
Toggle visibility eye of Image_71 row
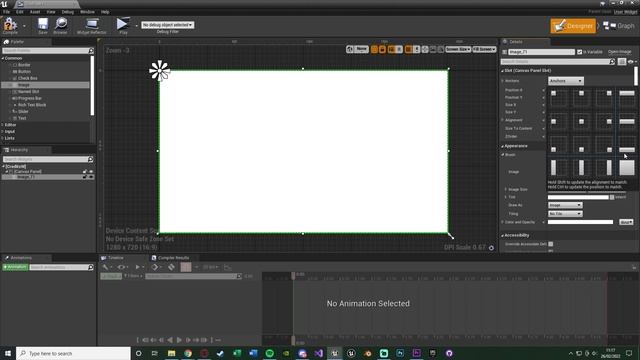(91, 177)
